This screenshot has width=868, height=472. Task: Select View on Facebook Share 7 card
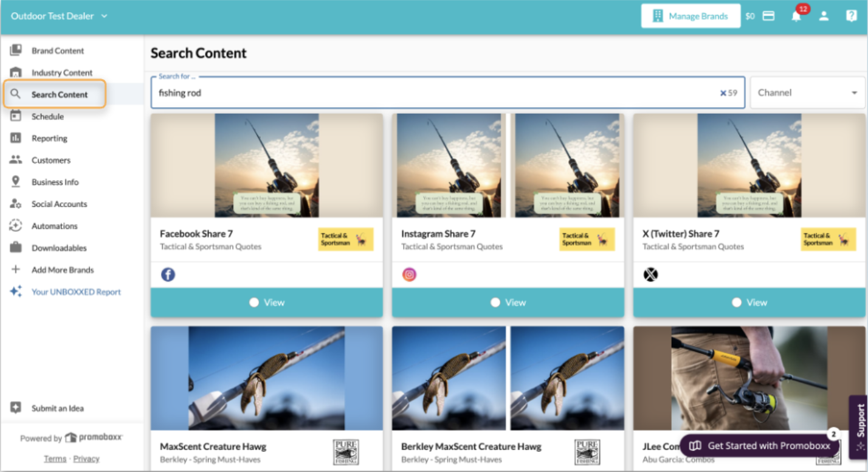266,302
